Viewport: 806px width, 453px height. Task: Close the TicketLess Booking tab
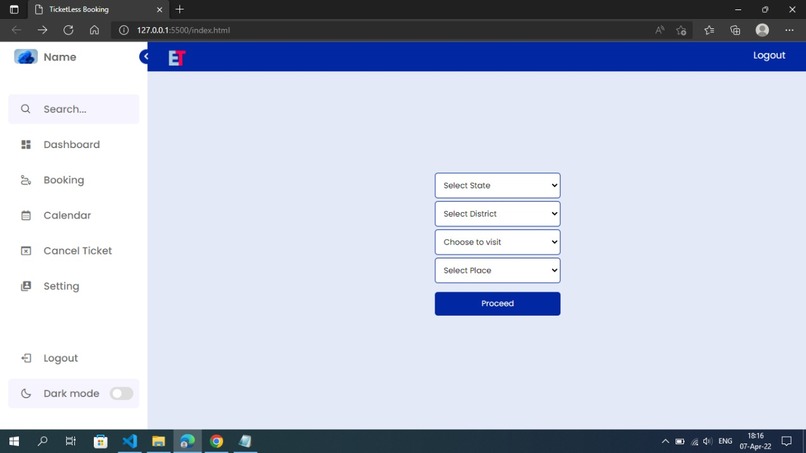tap(159, 10)
